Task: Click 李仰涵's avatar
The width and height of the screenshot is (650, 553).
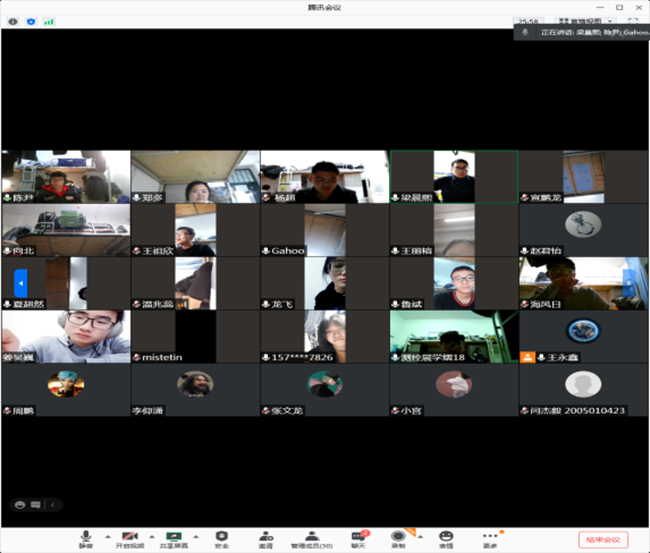Action: pos(195,384)
